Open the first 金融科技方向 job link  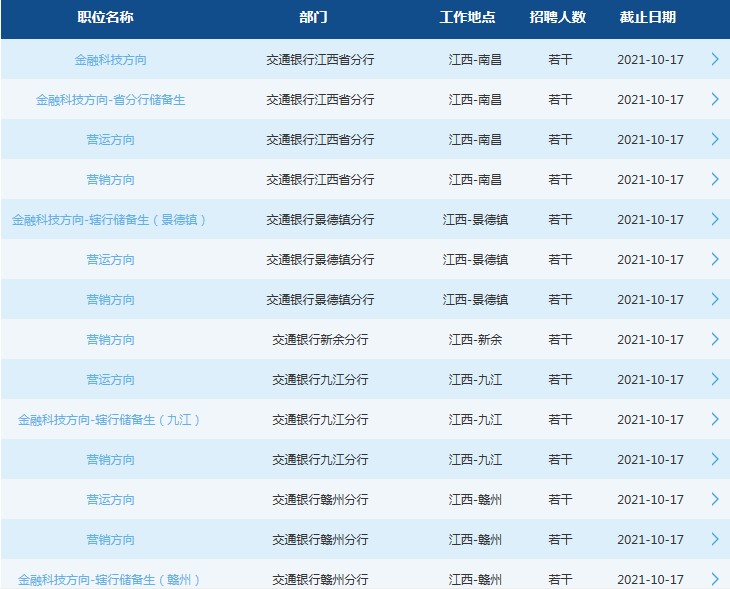(x=110, y=60)
